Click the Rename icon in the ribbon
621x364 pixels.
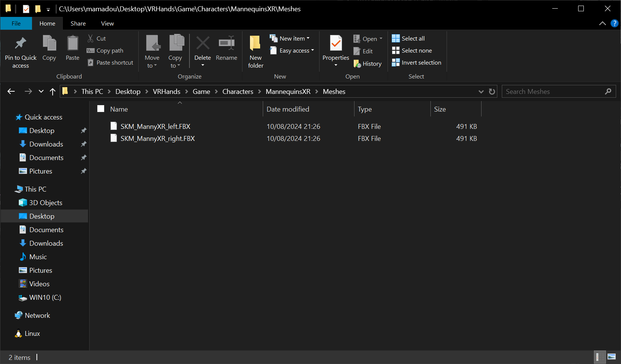226,44
